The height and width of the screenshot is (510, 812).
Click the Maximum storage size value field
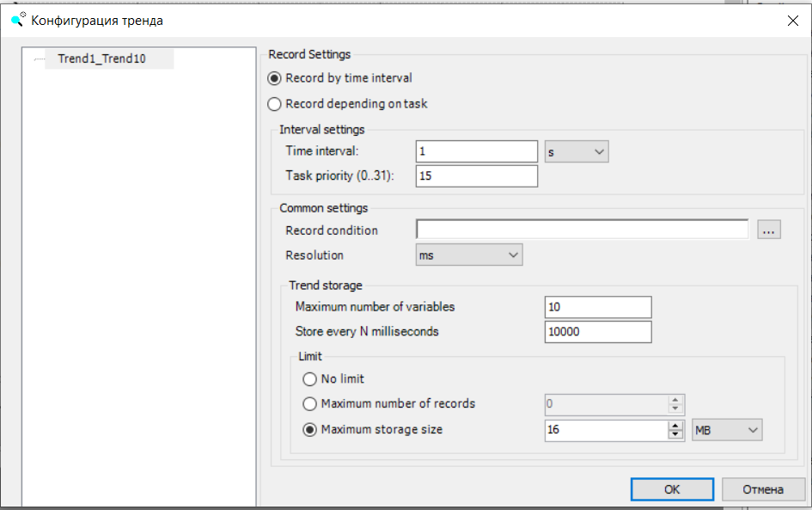[605, 429]
